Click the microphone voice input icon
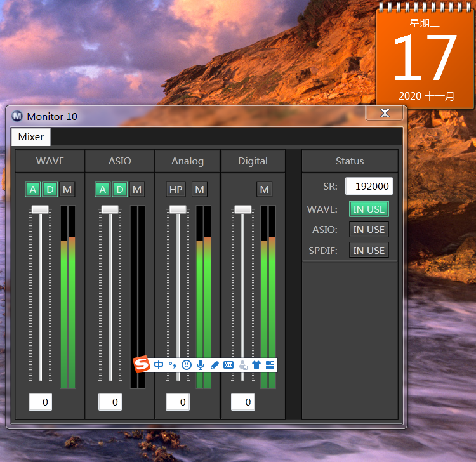The width and height of the screenshot is (476, 462). (x=201, y=365)
